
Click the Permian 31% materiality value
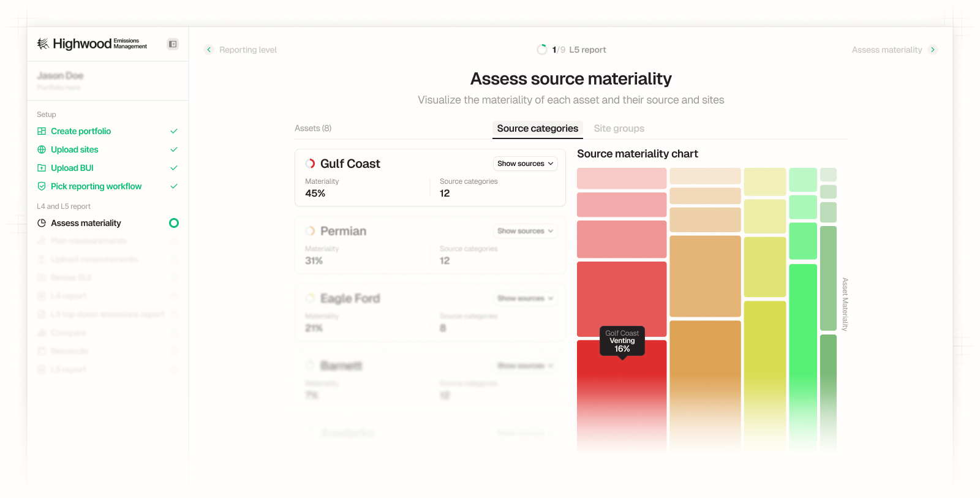[314, 261]
